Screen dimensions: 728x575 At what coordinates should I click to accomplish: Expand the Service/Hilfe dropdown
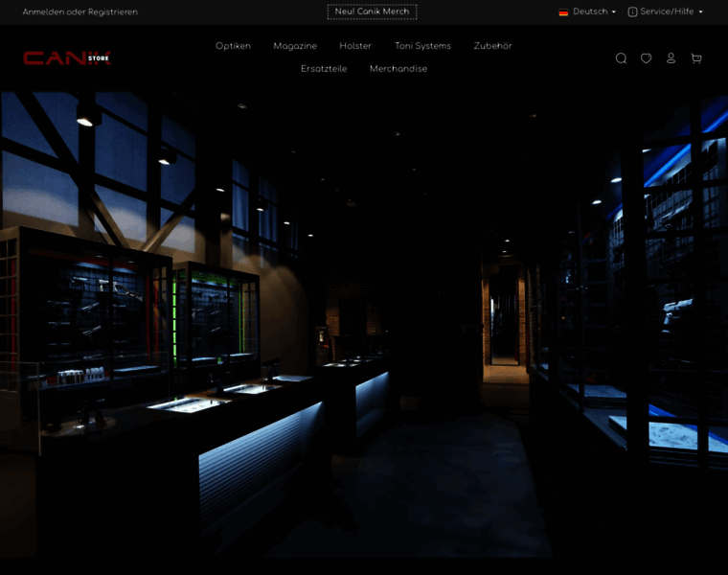click(666, 11)
